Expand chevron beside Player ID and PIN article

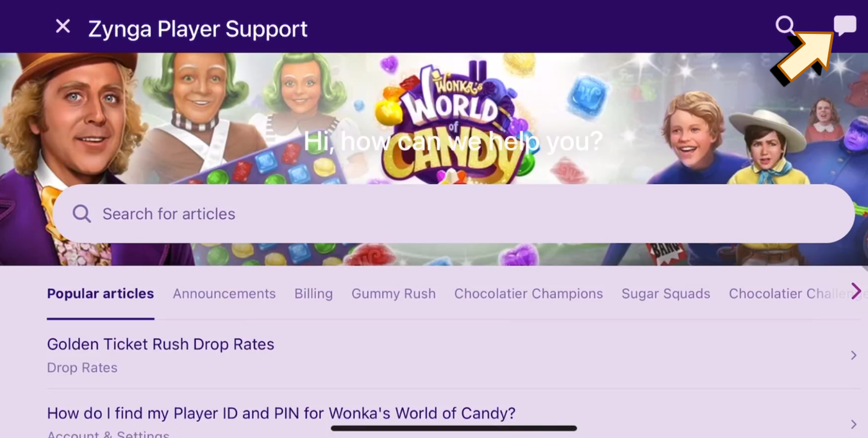[x=853, y=424]
